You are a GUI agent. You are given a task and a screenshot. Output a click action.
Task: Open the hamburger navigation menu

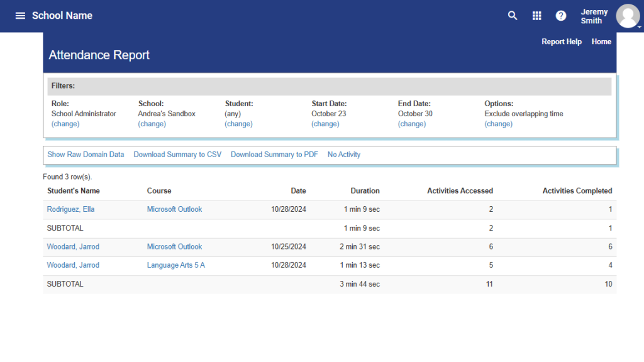pyautogui.click(x=20, y=16)
